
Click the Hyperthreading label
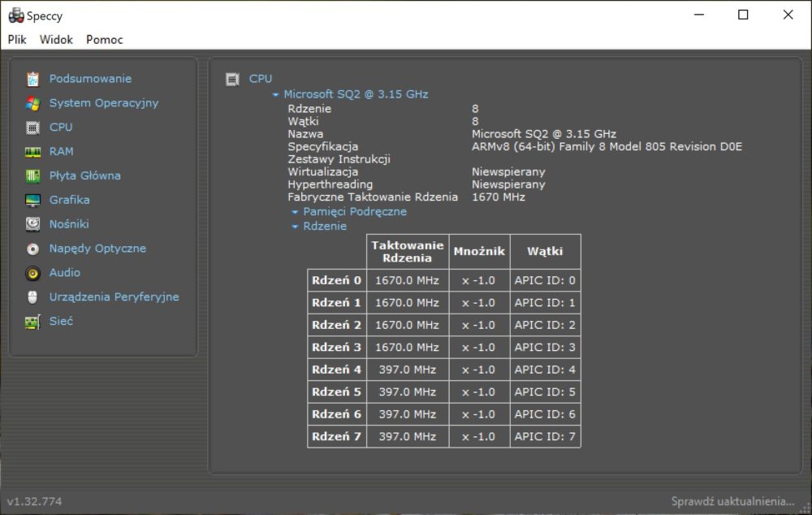click(330, 184)
